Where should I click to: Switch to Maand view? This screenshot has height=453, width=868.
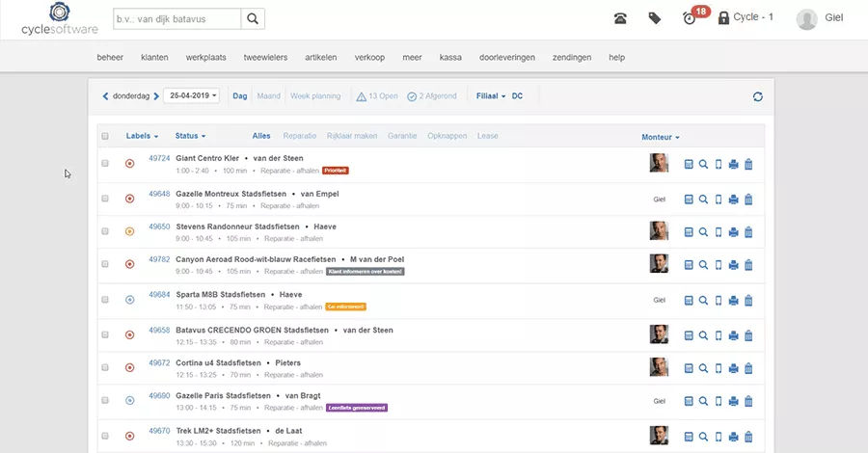[x=268, y=96]
